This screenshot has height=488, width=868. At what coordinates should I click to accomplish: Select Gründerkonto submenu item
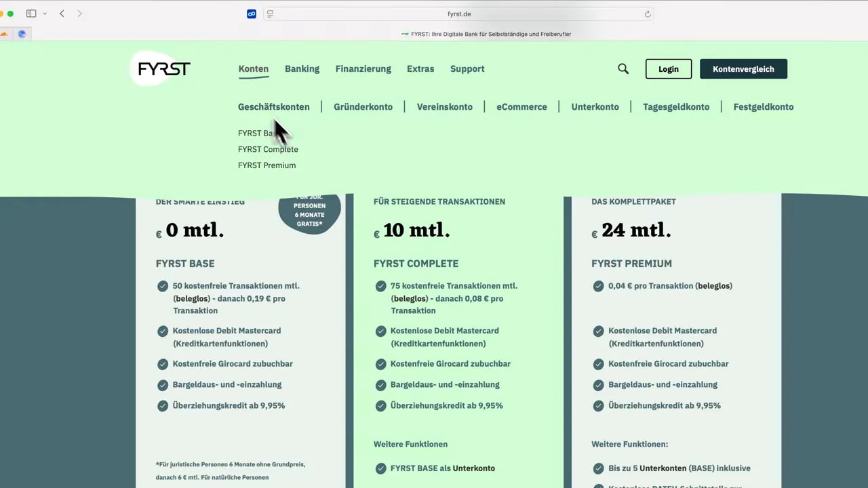point(363,106)
